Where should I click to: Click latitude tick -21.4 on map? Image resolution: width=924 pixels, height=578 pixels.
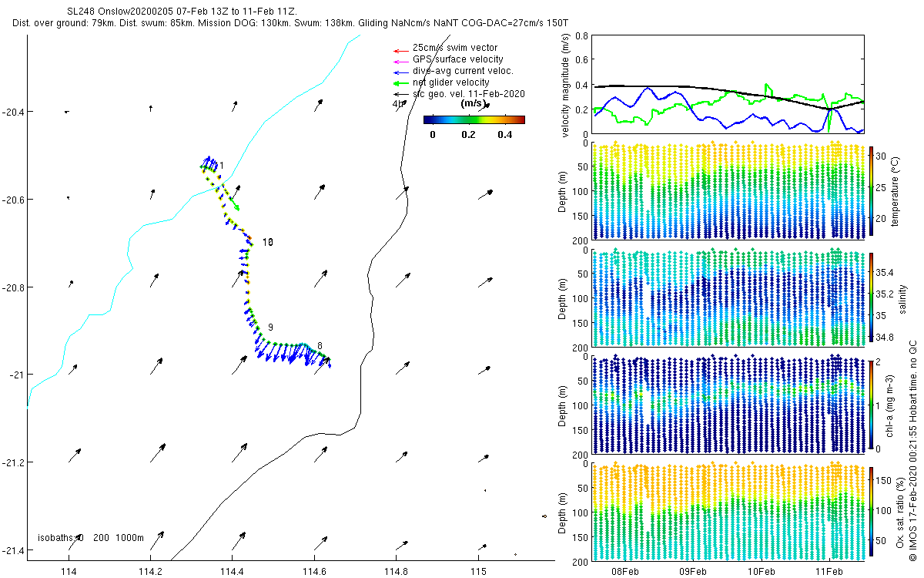pos(13,550)
